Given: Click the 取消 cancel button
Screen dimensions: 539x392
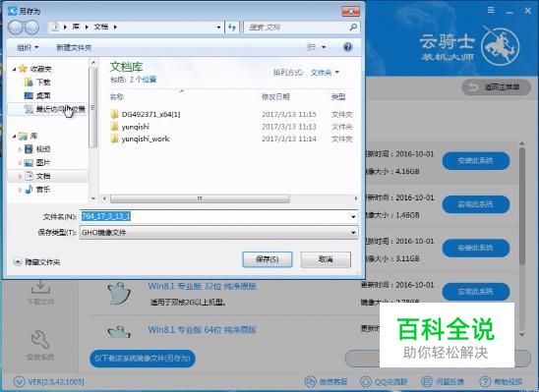Looking at the screenshot, I should [326, 259].
